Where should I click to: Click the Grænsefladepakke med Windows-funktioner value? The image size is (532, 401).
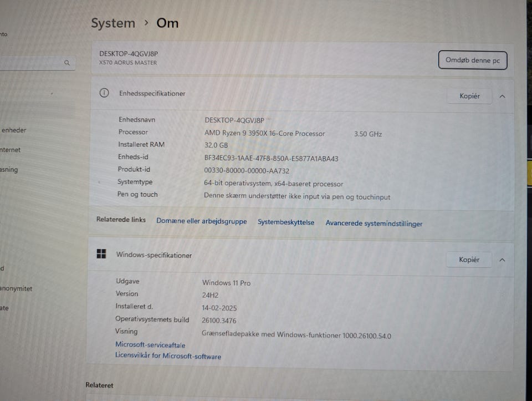tap(296, 335)
